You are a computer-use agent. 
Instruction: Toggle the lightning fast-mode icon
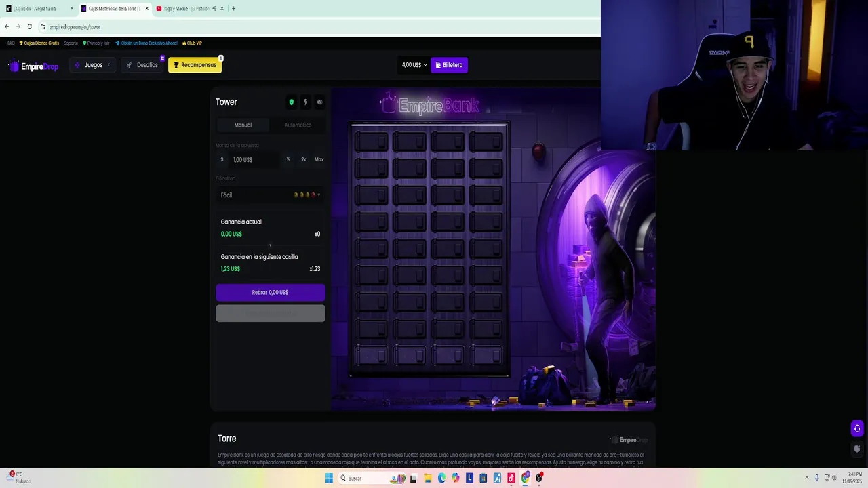[305, 102]
